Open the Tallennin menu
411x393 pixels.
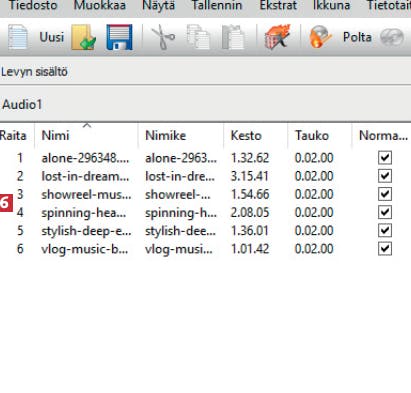pyautogui.click(x=217, y=5)
